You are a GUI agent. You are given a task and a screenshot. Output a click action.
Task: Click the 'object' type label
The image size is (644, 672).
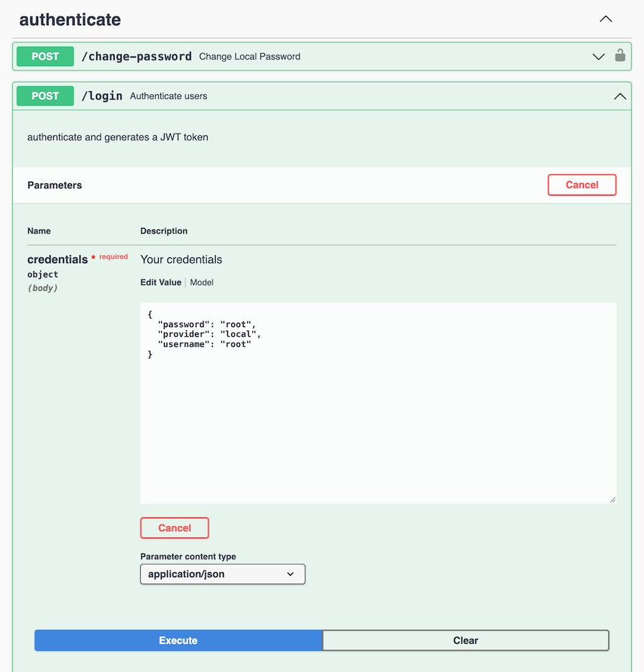tap(42, 275)
